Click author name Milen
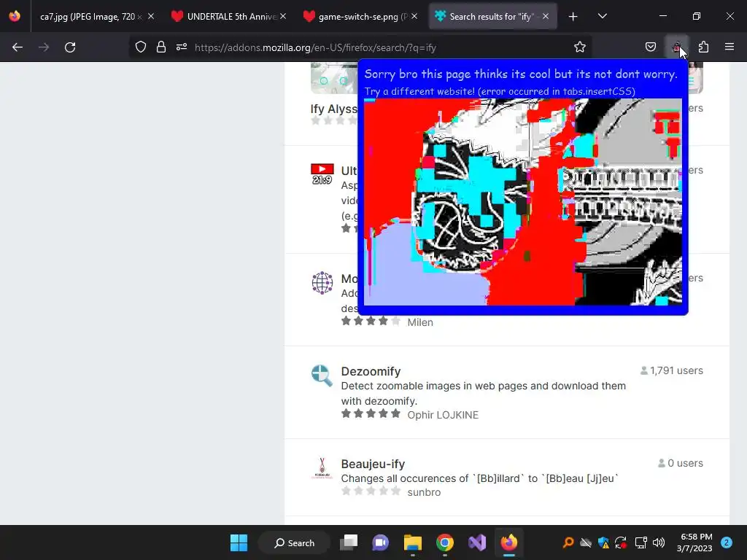 [420, 322]
